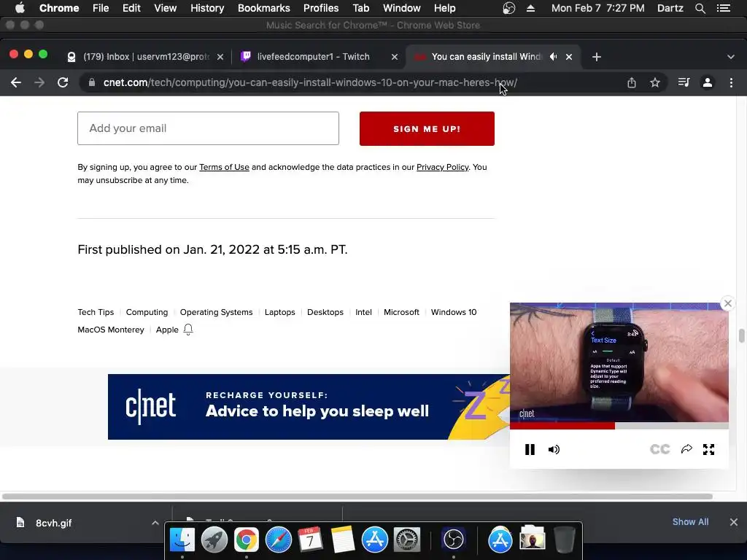Click the cnet.com address bar URL

tap(310, 82)
